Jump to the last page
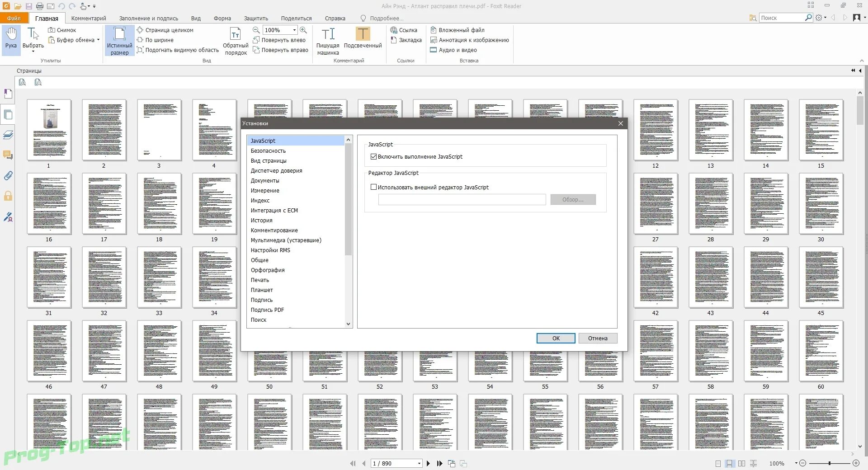Viewport: 868px width, 470px height. pos(439,463)
